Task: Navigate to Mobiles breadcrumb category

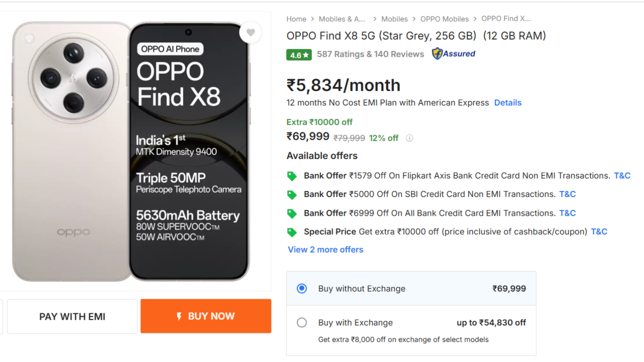Action: pyautogui.click(x=394, y=19)
